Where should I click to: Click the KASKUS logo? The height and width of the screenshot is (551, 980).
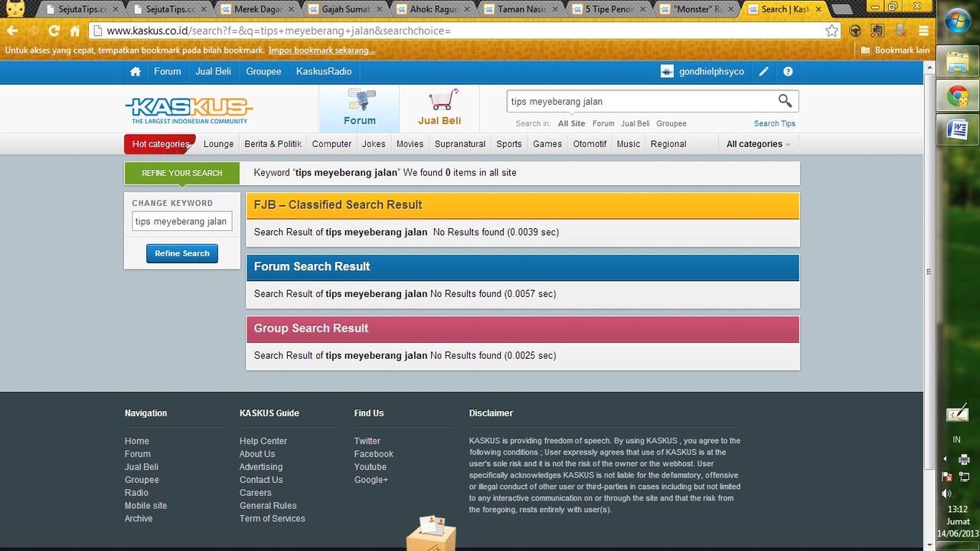[188, 110]
